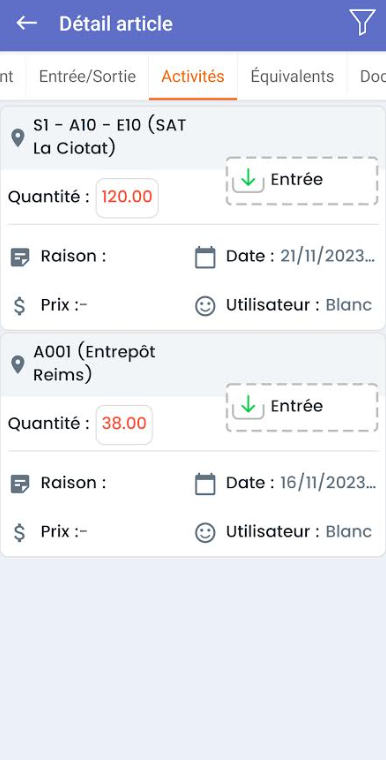Tap location pin for A001 Entrepôt Reims
Image resolution: width=386 pixels, height=760 pixels.
[x=18, y=364]
